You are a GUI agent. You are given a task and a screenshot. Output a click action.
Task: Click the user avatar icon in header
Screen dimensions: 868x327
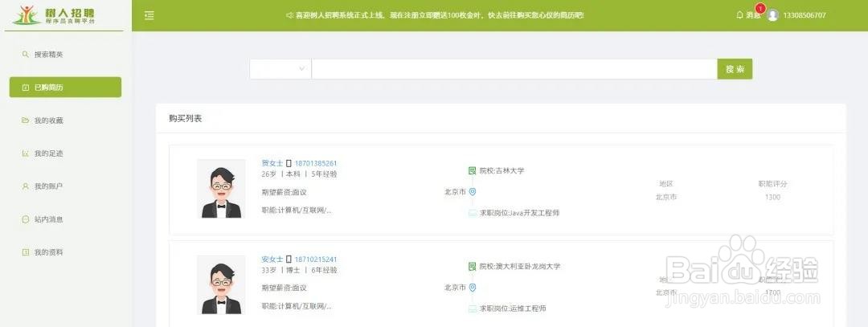click(773, 15)
